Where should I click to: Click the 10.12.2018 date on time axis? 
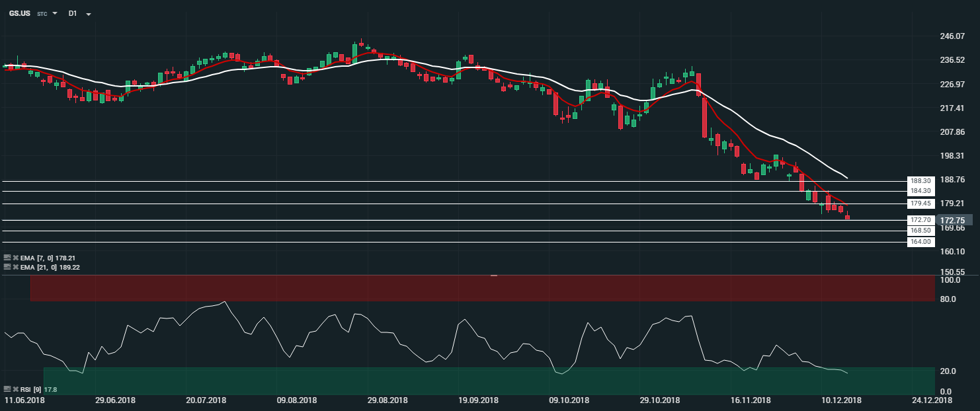[x=841, y=400]
